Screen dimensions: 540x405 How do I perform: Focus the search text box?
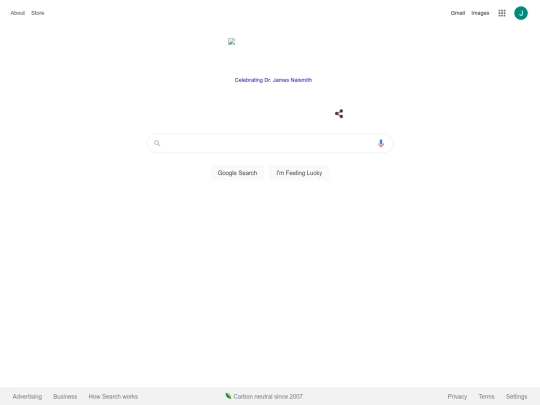click(270, 143)
